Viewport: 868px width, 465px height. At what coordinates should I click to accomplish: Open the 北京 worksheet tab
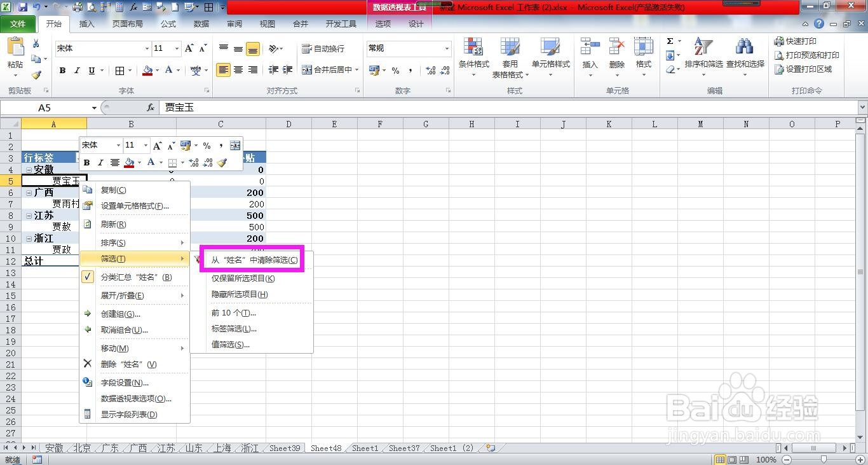[x=82, y=448]
